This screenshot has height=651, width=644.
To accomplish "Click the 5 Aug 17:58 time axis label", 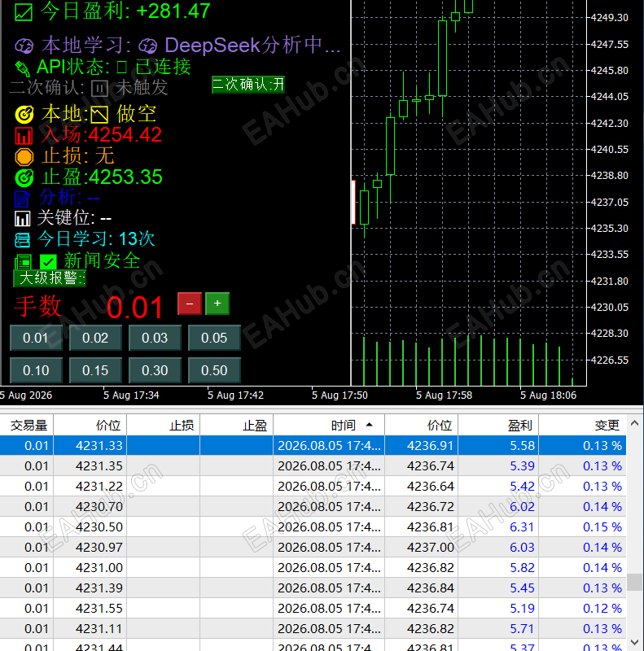I will tap(445, 395).
